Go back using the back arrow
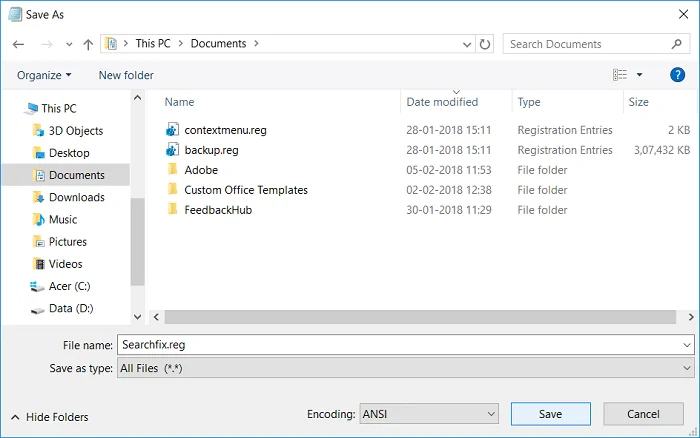 coord(18,44)
